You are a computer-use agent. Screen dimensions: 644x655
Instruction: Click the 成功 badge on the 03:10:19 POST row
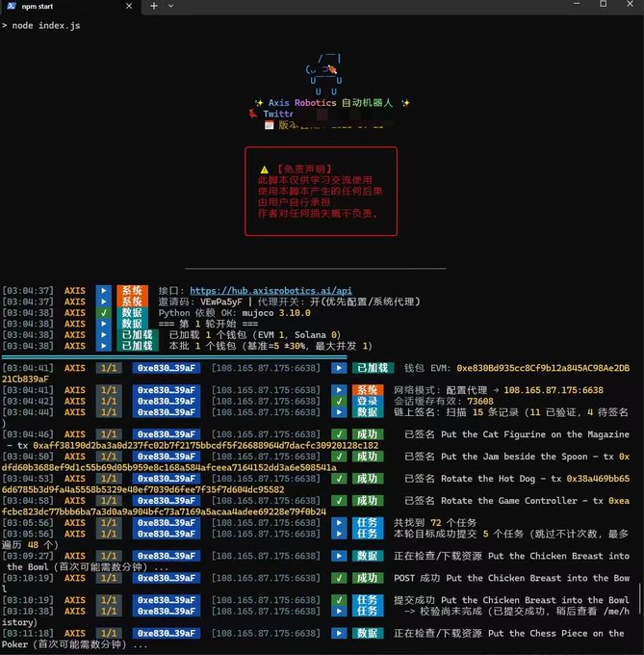tap(368, 578)
